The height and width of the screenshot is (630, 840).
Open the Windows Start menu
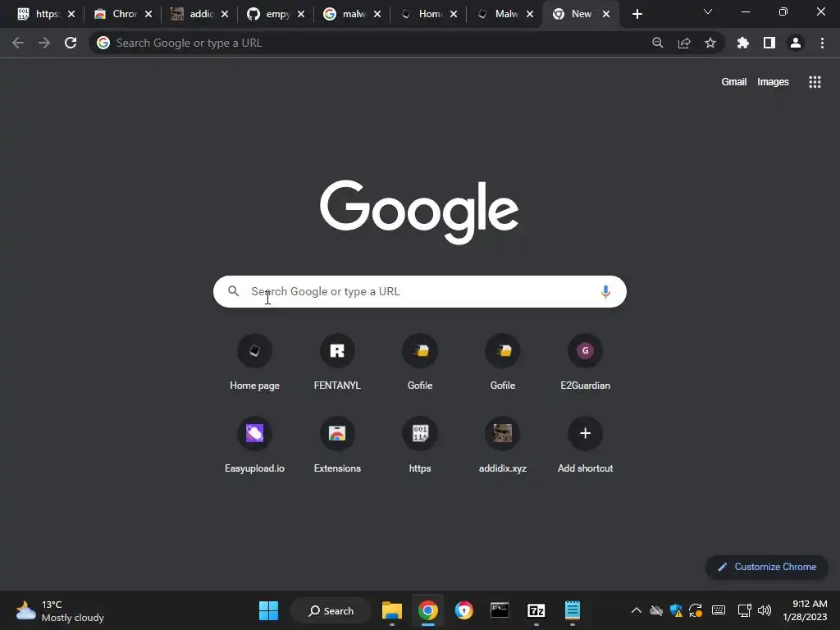pyautogui.click(x=268, y=610)
